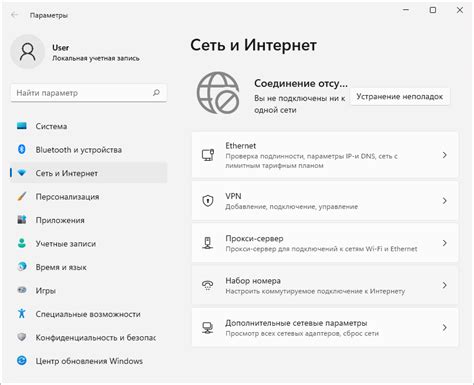The image size is (474, 385).
Task: Click Локальная учетная запись text
Action: click(96, 58)
